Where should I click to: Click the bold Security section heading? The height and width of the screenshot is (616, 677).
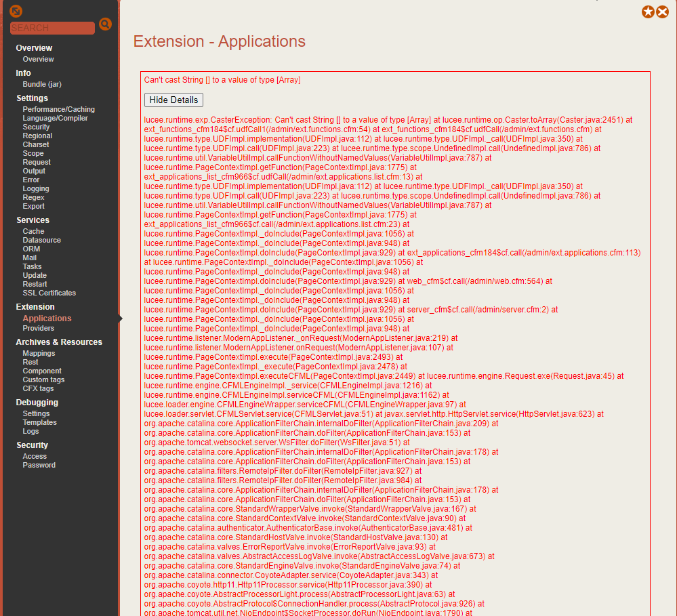(32, 445)
